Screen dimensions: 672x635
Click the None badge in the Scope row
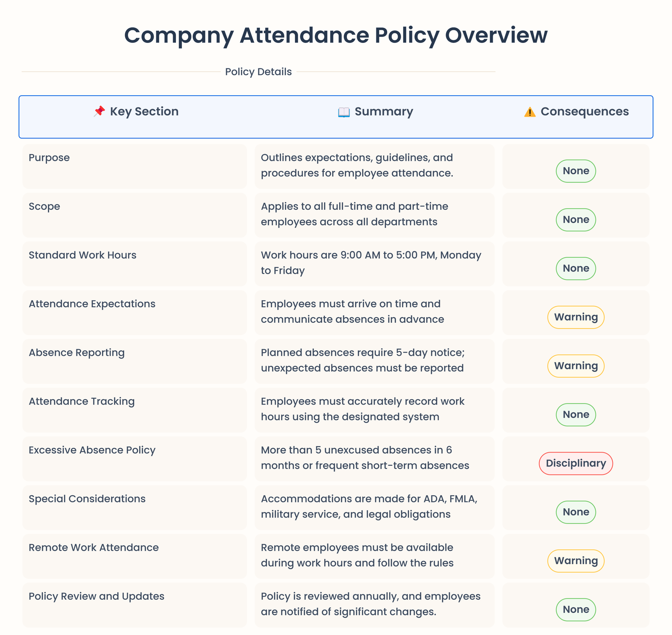(x=576, y=220)
